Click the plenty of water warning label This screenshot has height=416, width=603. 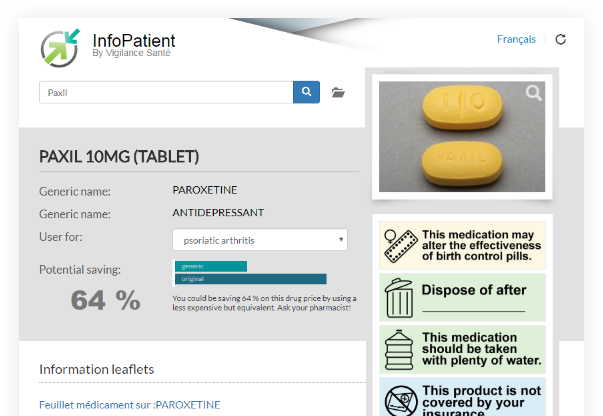(481, 349)
